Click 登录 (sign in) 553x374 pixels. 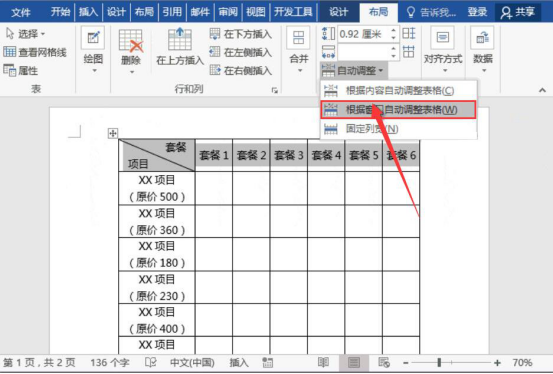477,12
